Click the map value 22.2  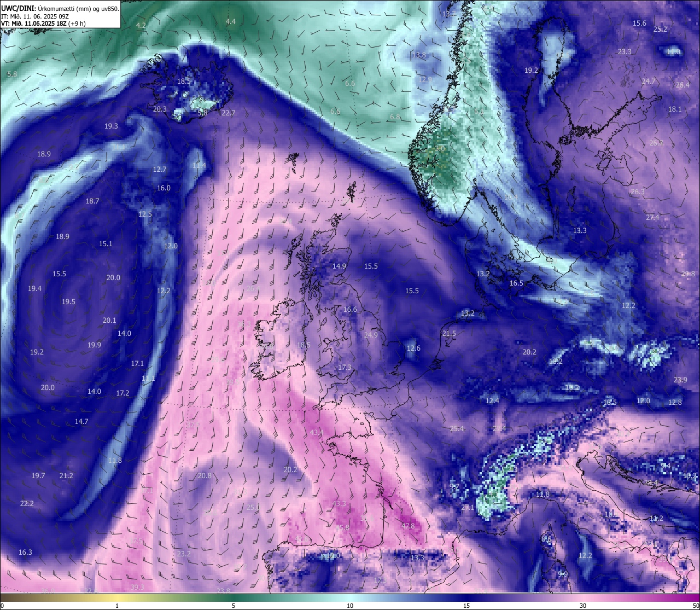click(27, 504)
